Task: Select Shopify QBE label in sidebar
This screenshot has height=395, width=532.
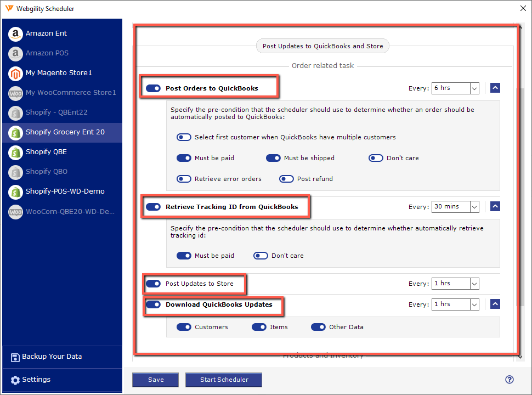Action: point(46,151)
